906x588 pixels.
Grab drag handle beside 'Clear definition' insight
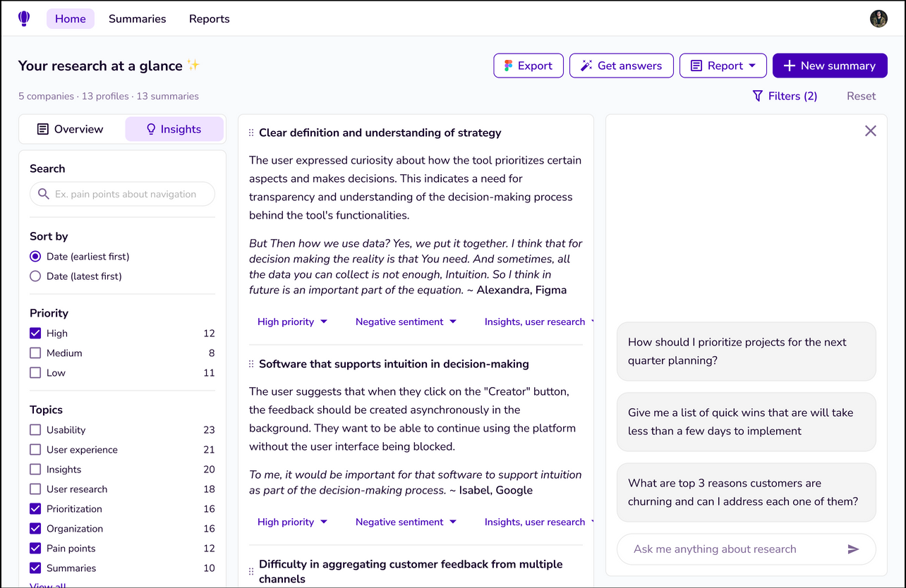251,133
